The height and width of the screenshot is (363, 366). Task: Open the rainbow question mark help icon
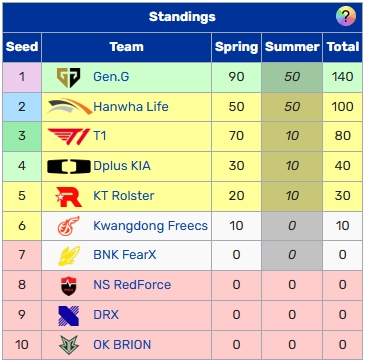click(346, 16)
